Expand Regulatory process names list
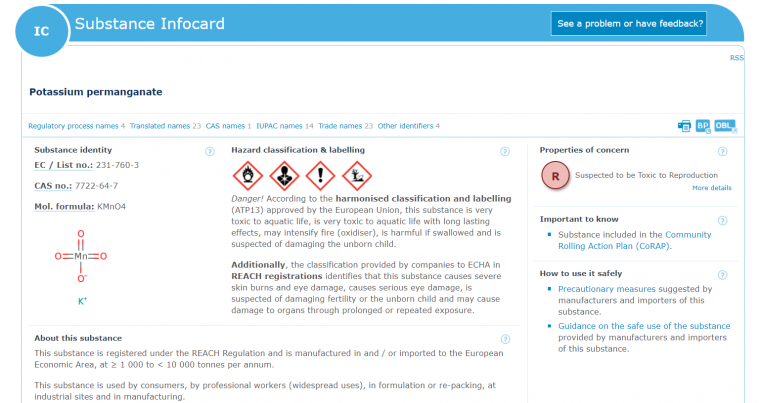760x403 pixels. [x=73, y=126]
